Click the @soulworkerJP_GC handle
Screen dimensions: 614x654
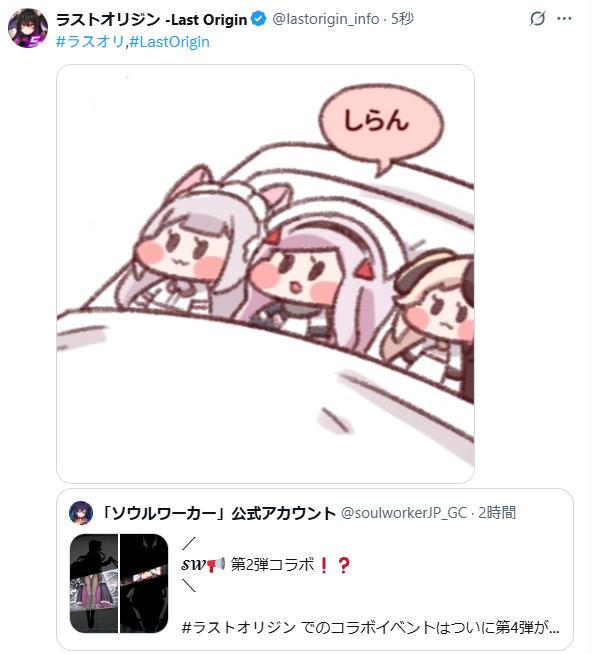[404, 513]
